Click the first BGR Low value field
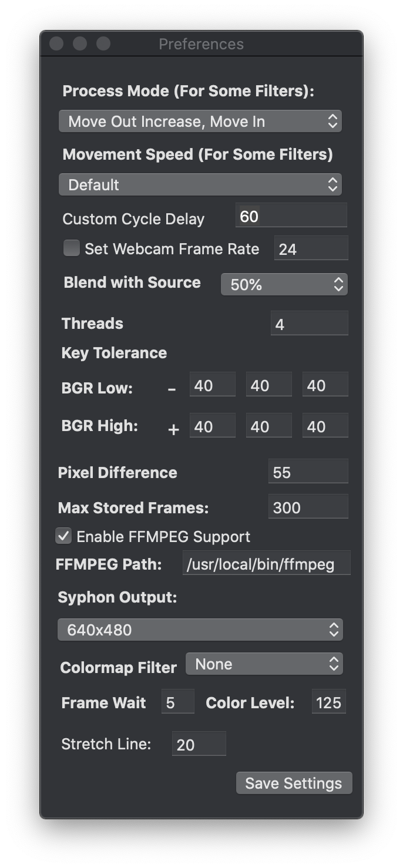 [x=212, y=385]
